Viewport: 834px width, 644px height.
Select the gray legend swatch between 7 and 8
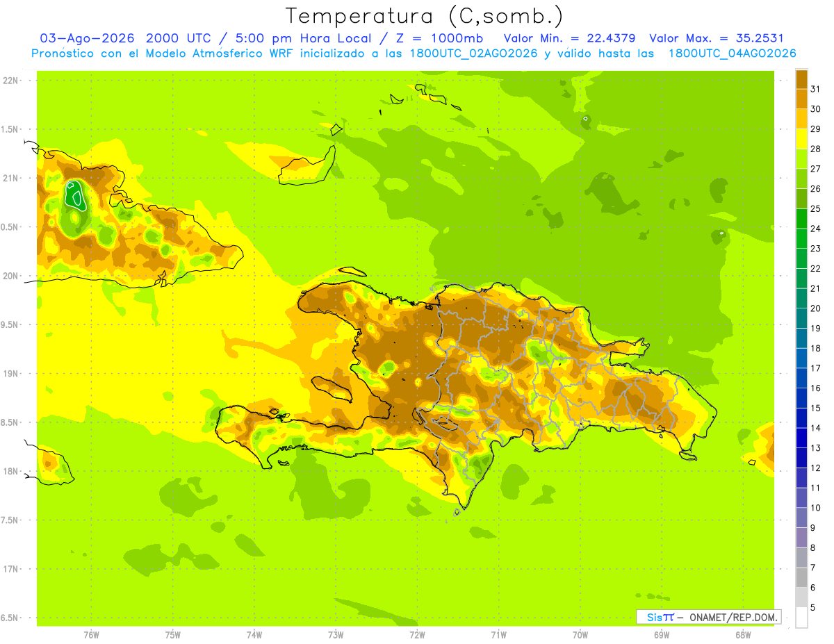pyautogui.click(x=801, y=557)
